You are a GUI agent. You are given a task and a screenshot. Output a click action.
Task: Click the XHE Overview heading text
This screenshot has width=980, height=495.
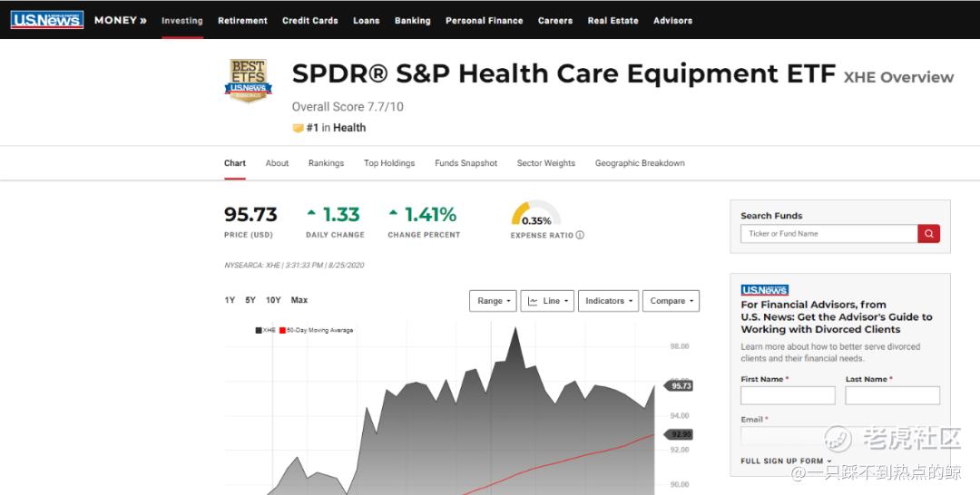(x=898, y=77)
